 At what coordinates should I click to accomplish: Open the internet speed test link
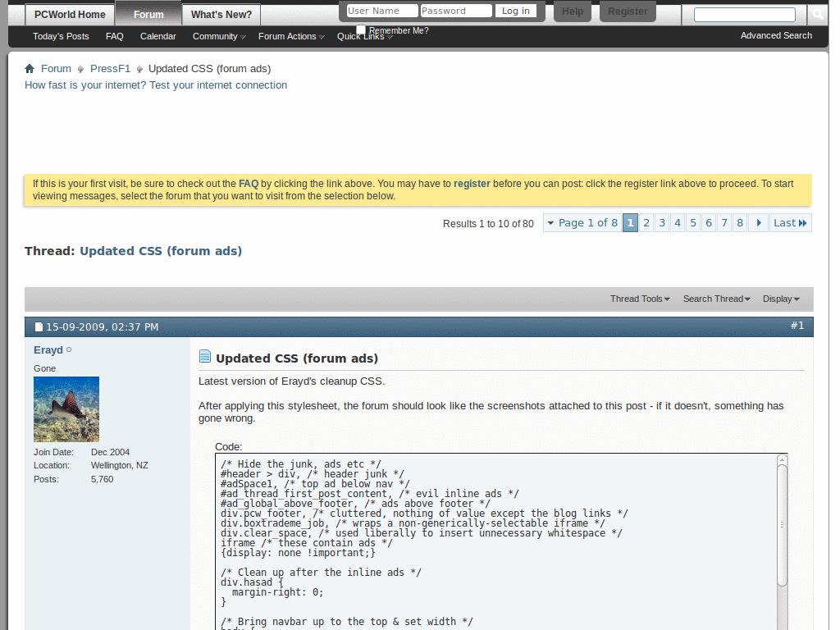click(x=156, y=84)
